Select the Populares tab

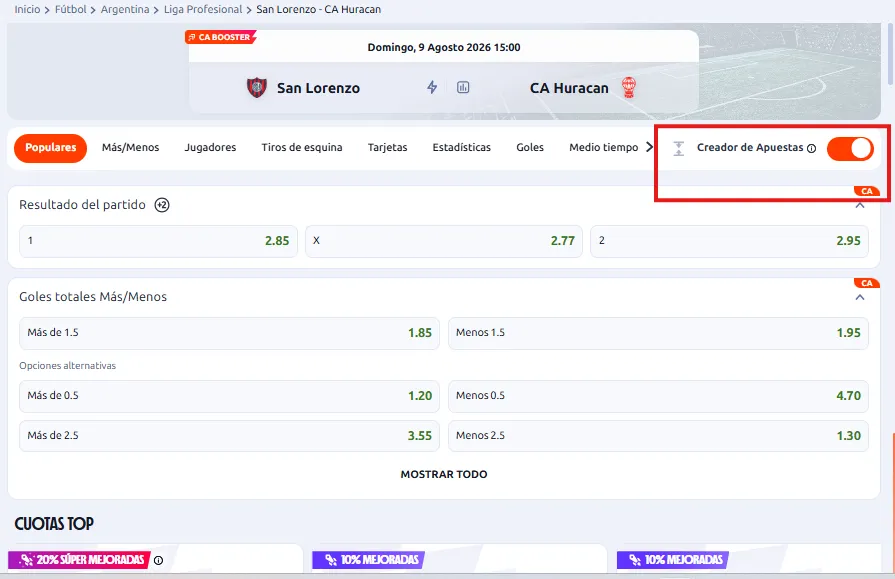pos(50,148)
